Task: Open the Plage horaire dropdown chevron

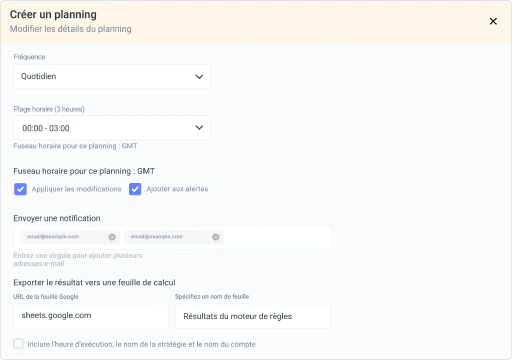Action: coord(199,128)
